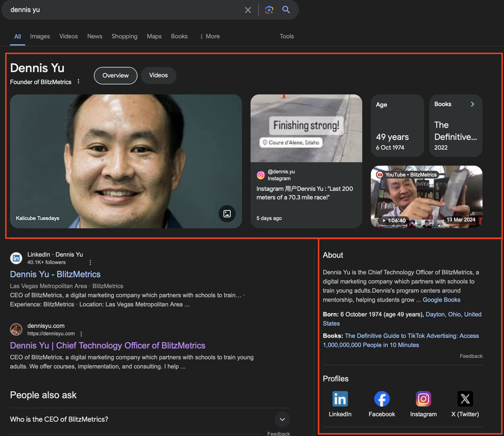Open the Age 49 years card
504x436 pixels.
pyautogui.click(x=397, y=126)
